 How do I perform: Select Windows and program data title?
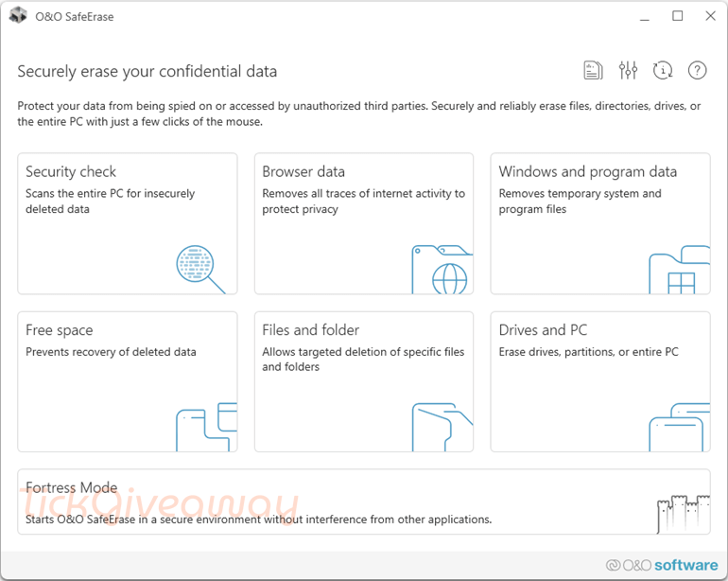(587, 171)
